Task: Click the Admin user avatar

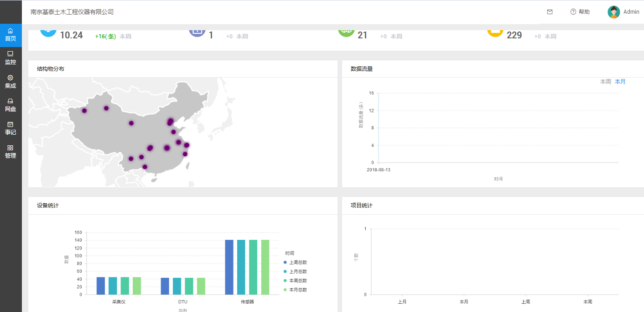Action: pos(613,12)
